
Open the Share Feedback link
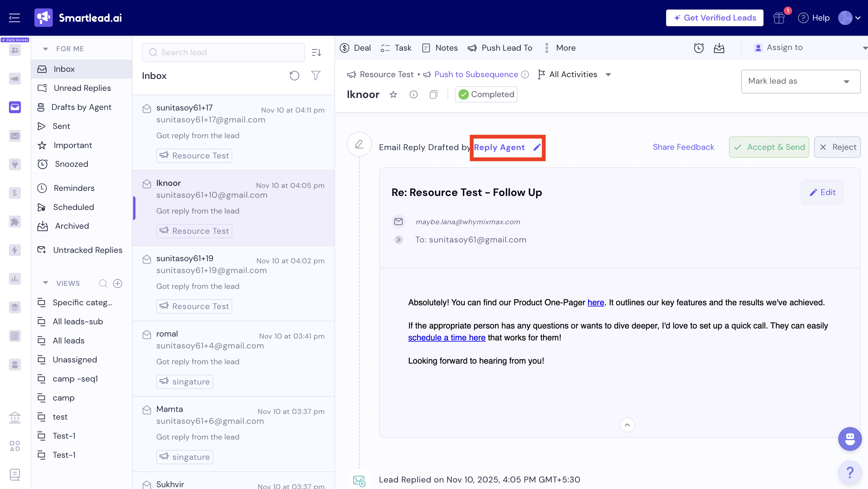pos(683,147)
